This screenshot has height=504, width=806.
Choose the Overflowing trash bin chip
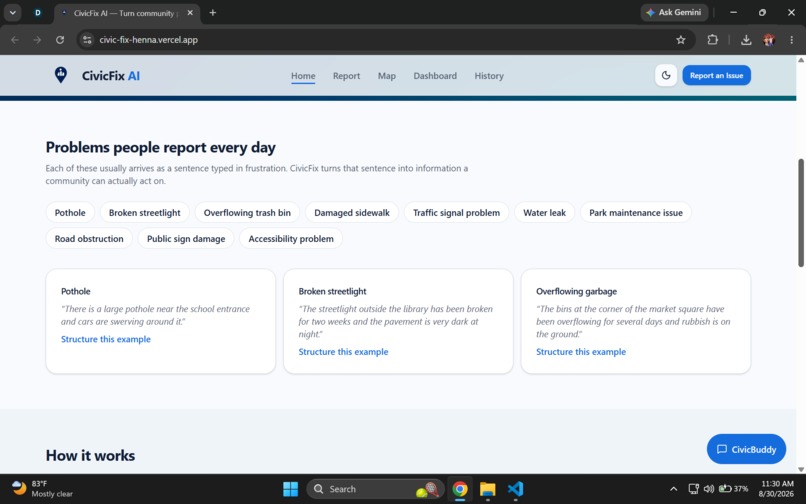pyautogui.click(x=247, y=212)
